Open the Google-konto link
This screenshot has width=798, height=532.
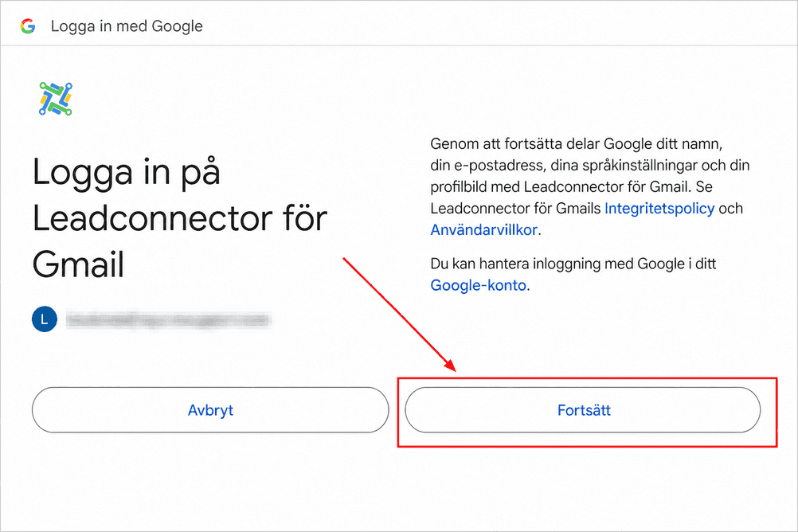(479, 285)
